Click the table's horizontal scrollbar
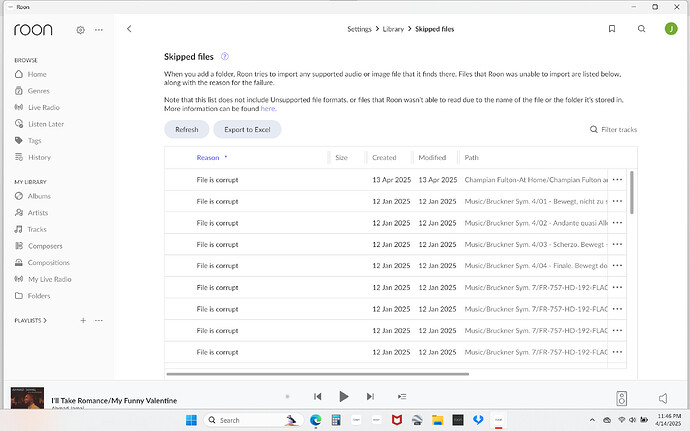The height and width of the screenshot is (431, 690). [x=318, y=374]
